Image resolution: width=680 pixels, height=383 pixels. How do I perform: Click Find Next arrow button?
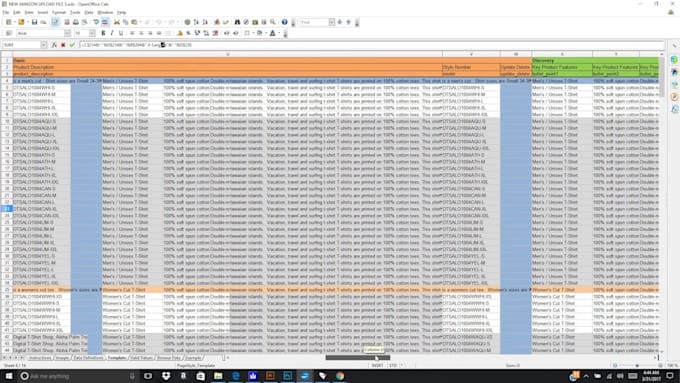tap(340, 22)
